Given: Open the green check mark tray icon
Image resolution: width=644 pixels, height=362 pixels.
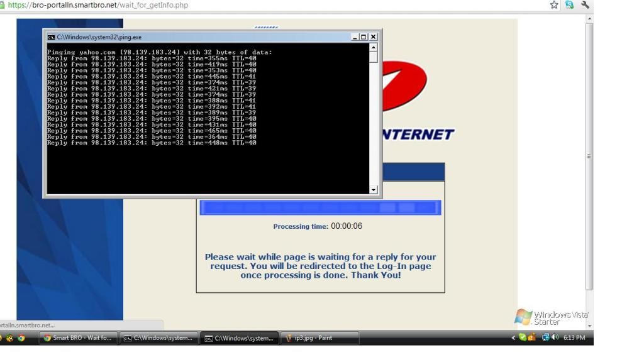Looking at the screenshot, I should pyautogui.click(x=523, y=337).
